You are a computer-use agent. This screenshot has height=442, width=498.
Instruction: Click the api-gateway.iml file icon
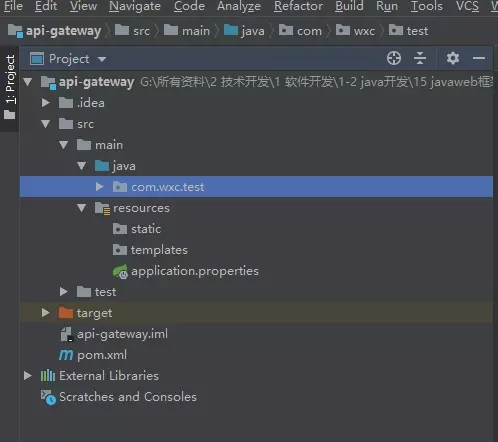coord(66,334)
